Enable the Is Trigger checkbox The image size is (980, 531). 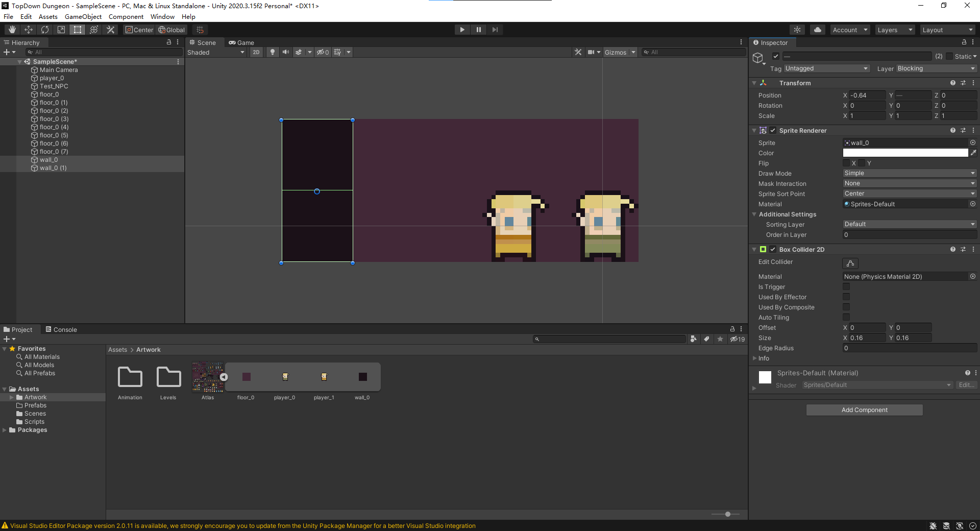(846, 287)
